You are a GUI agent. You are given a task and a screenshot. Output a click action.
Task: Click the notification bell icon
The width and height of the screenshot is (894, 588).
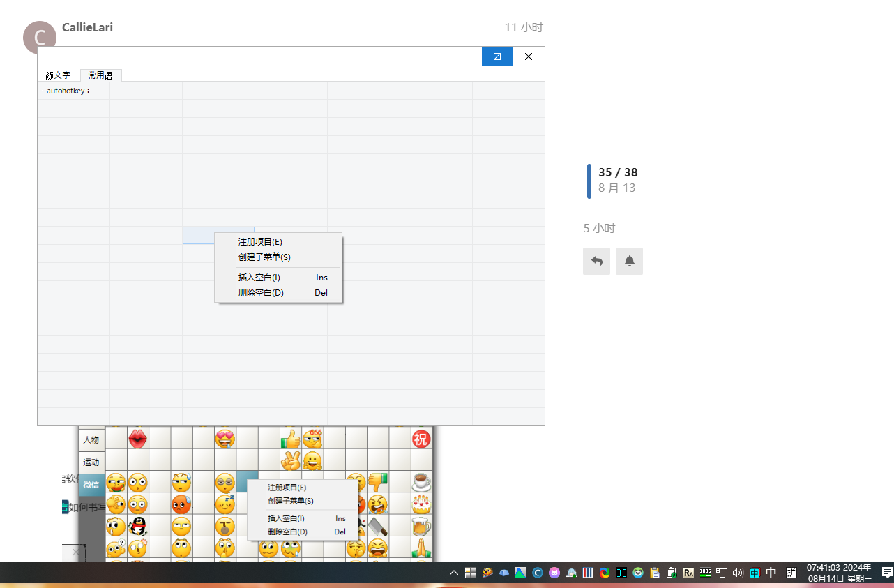tap(629, 261)
